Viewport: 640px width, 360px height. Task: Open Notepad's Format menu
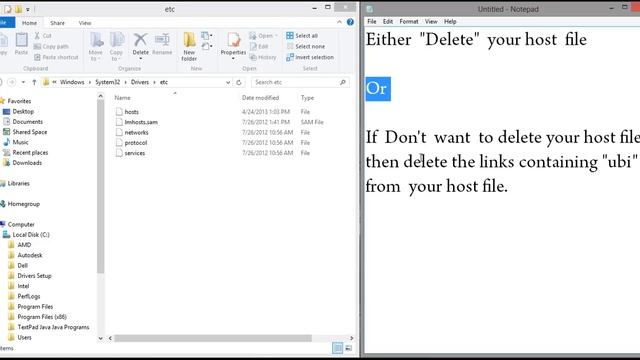(x=409, y=21)
